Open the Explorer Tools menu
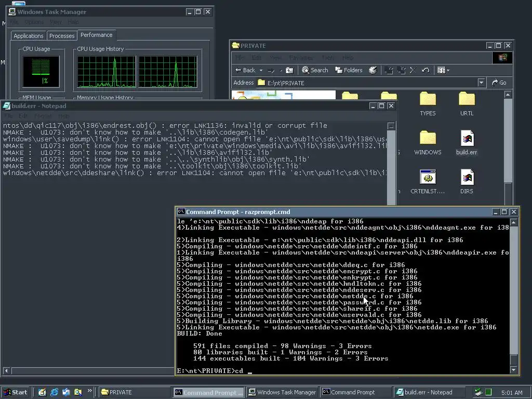Image resolution: width=532 pixels, height=399 pixels. [327, 58]
